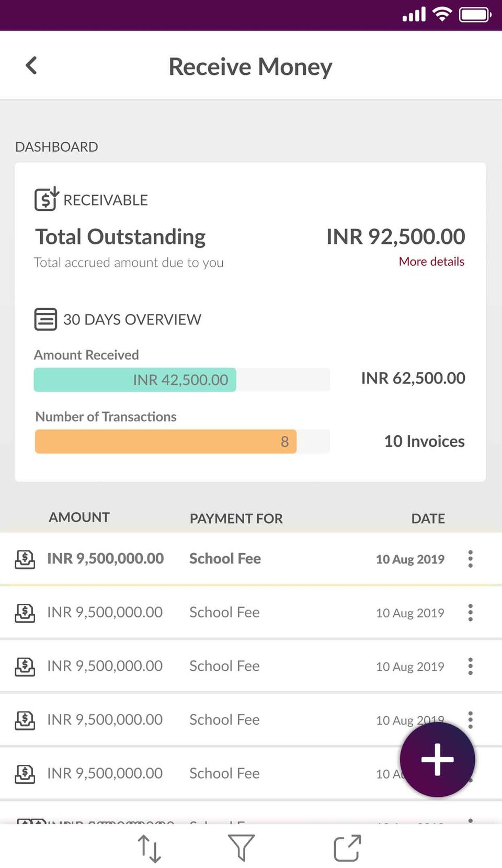Go back using the header arrow
This screenshot has width=502, height=868.
(x=31, y=66)
